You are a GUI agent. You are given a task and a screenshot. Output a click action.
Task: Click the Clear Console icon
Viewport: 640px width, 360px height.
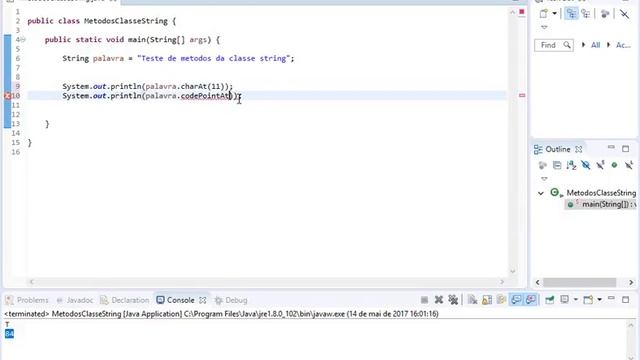click(x=473, y=300)
